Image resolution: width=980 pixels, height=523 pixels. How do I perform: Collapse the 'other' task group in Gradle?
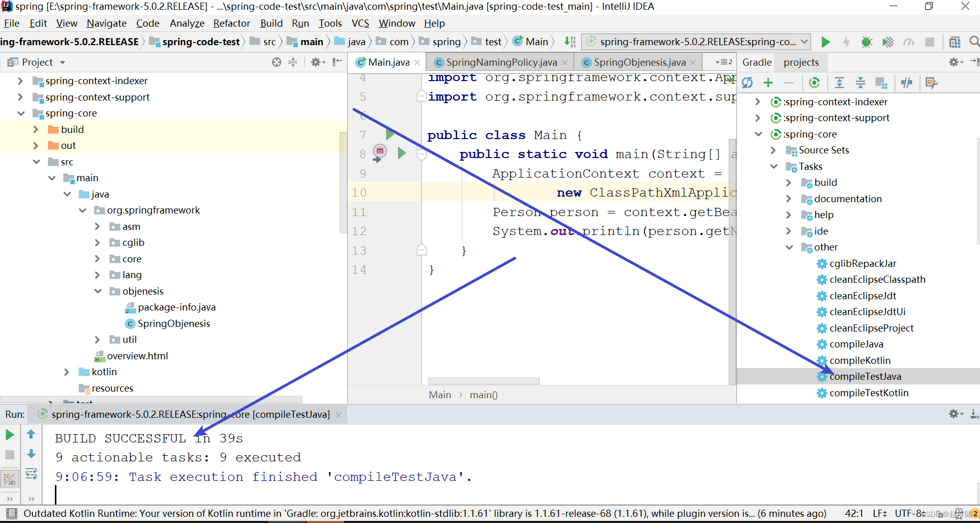(x=789, y=247)
